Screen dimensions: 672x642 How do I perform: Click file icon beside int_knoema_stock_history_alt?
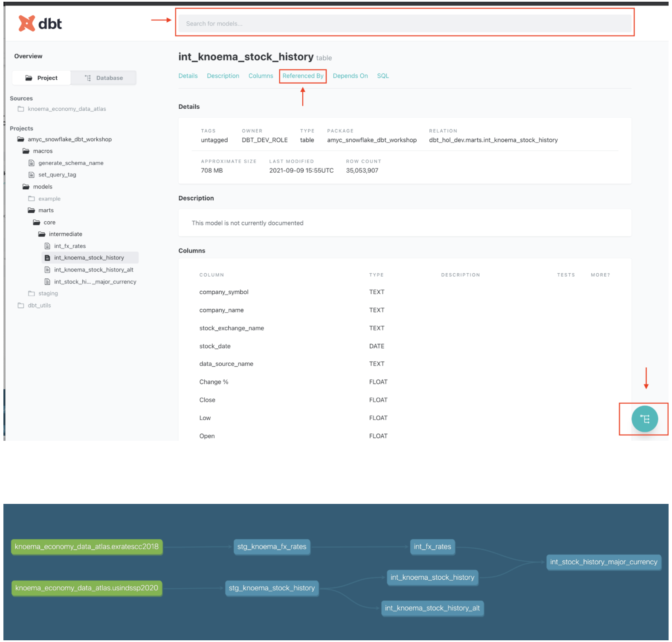click(47, 270)
